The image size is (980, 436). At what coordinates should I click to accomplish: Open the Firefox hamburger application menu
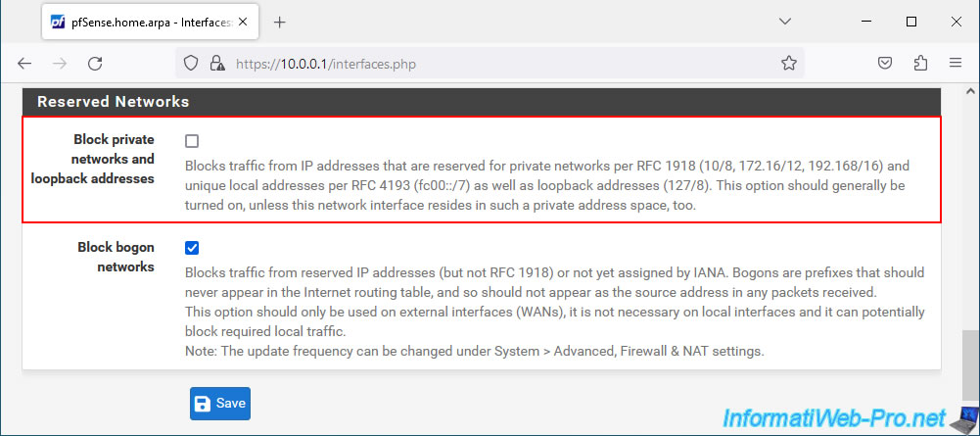[955, 63]
